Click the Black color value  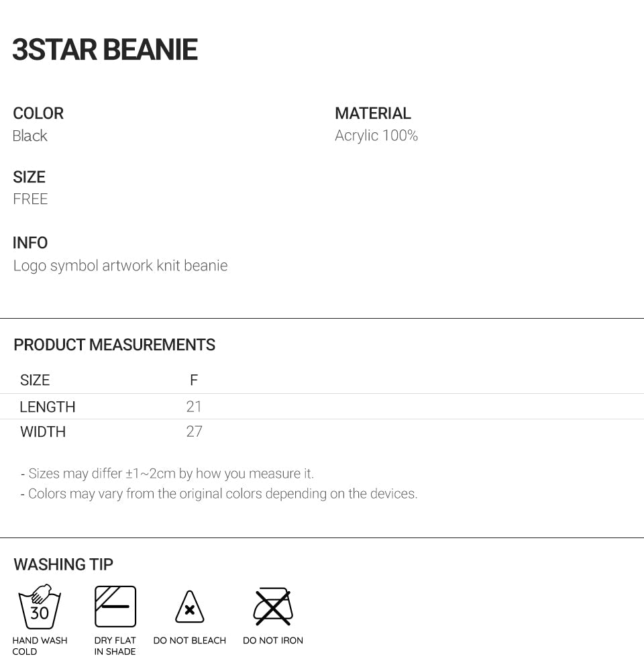coord(30,136)
